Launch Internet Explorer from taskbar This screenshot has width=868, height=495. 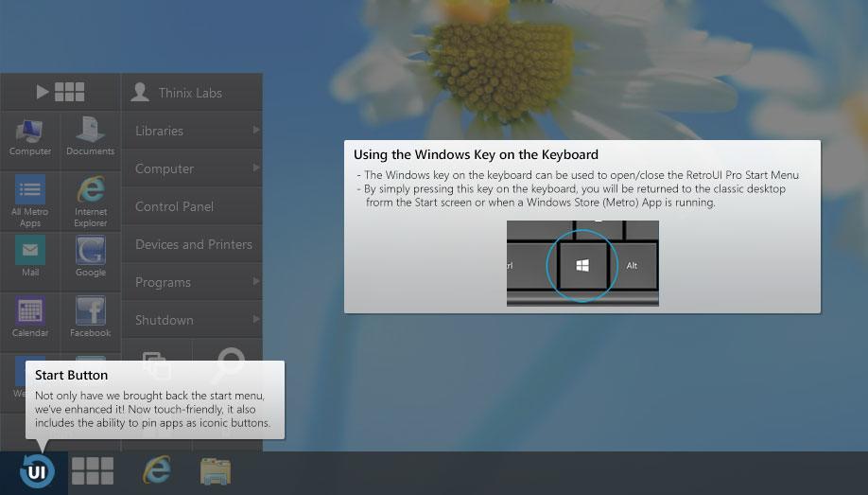[157, 470]
